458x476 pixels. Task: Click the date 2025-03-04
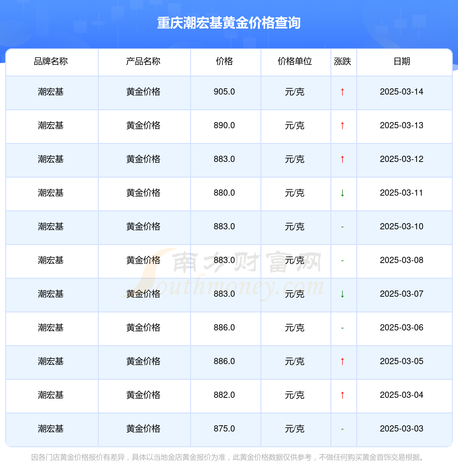pyautogui.click(x=402, y=395)
